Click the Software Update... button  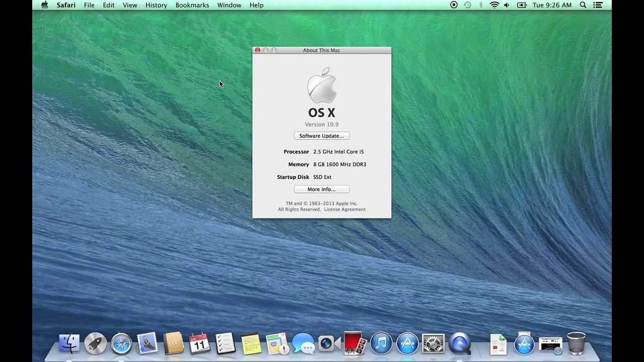(x=321, y=136)
